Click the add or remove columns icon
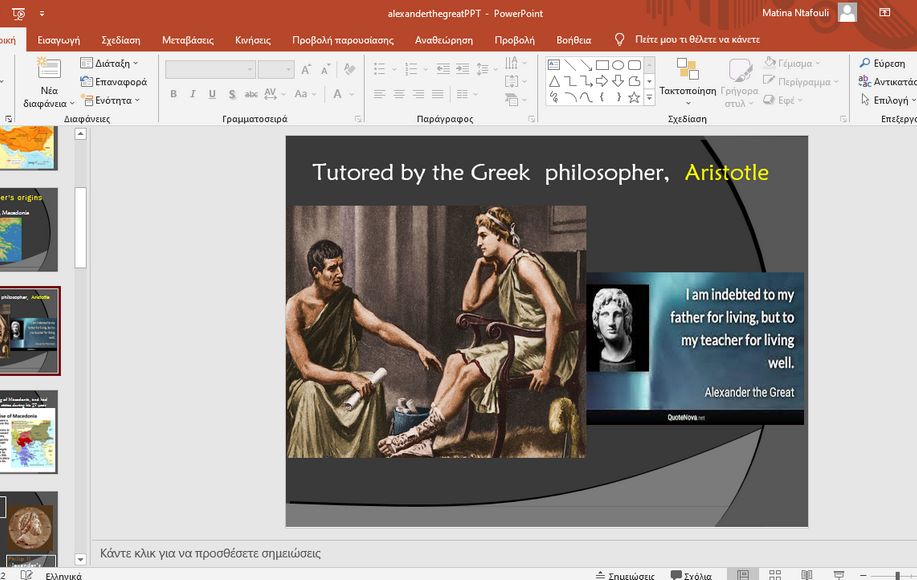 point(463,94)
